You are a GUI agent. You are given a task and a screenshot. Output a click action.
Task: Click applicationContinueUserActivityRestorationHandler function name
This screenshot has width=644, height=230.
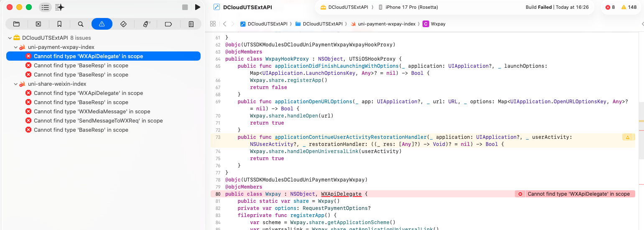point(351,137)
